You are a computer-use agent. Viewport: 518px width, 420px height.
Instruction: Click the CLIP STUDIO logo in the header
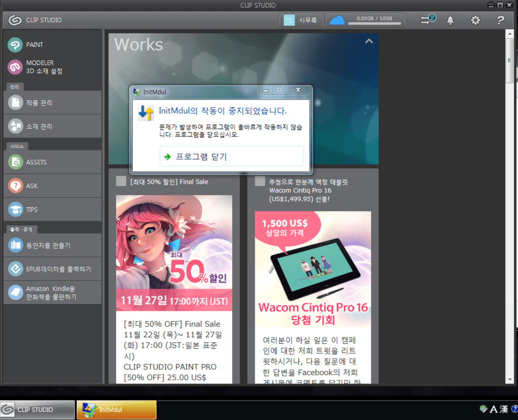pyautogui.click(x=15, y=20)
